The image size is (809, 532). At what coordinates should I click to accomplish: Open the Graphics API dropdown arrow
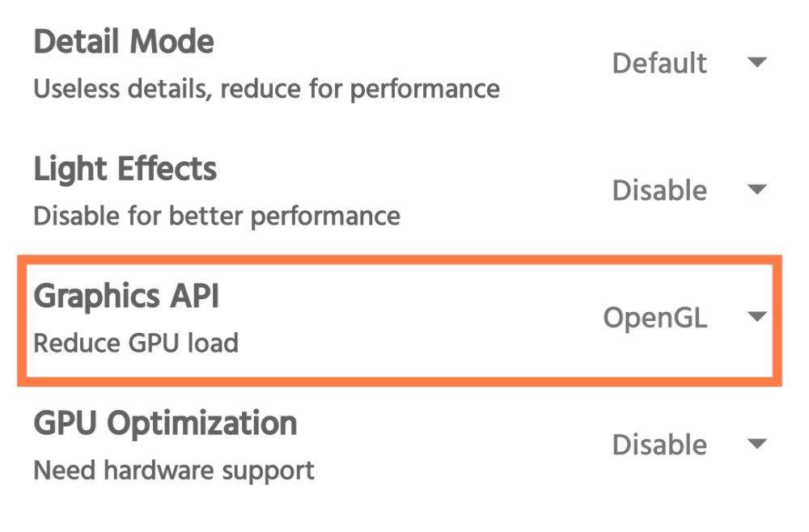pyautogui.click(x=757, y=316)
